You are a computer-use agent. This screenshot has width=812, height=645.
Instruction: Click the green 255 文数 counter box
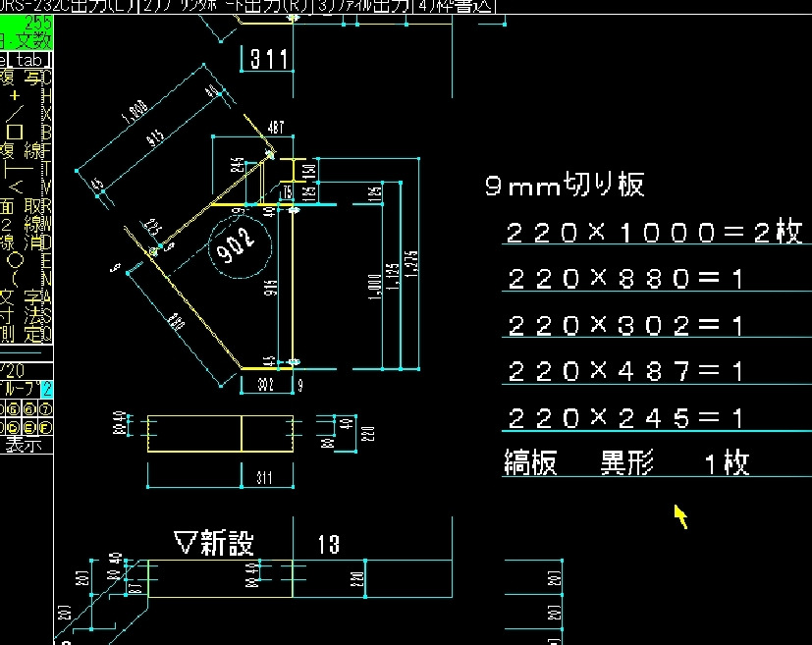click(26, 32)
